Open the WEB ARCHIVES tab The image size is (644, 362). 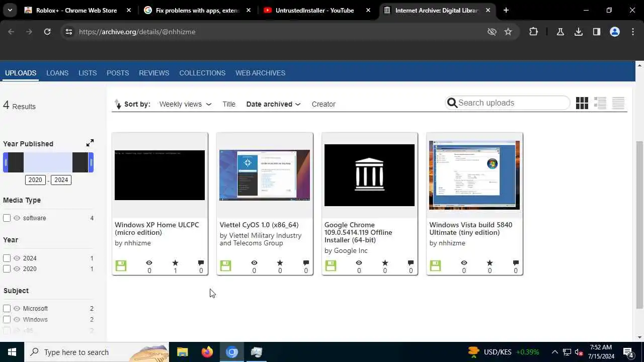[260, 73]
